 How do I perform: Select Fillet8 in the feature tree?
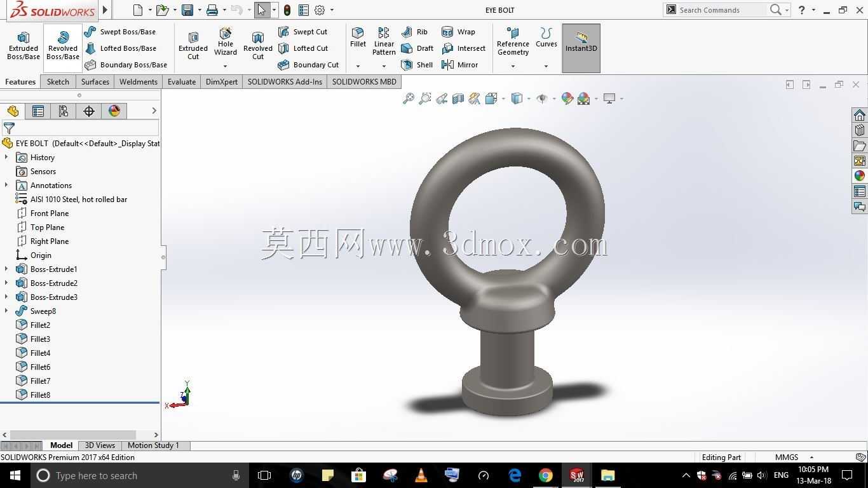pos(40,395)
